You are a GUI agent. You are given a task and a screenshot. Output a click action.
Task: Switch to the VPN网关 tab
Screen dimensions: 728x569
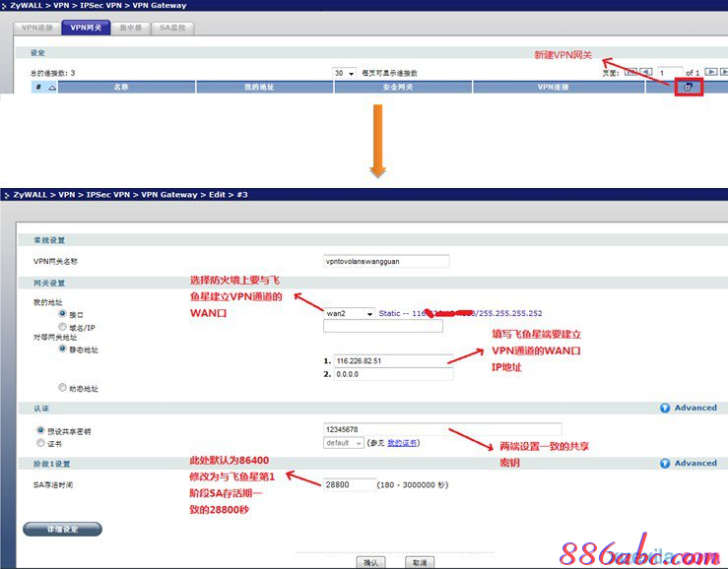[x=86, y=28]
